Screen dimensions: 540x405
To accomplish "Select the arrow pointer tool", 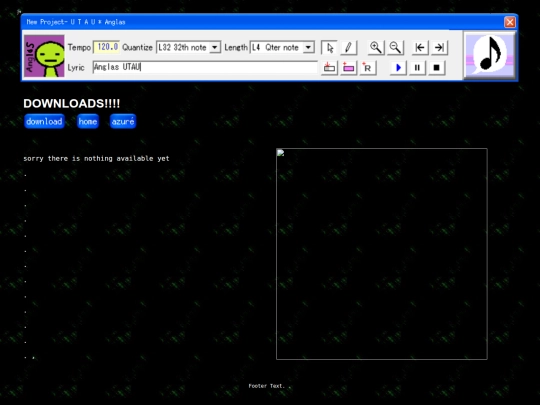I will pyautogui.click(x=329, y=48).
